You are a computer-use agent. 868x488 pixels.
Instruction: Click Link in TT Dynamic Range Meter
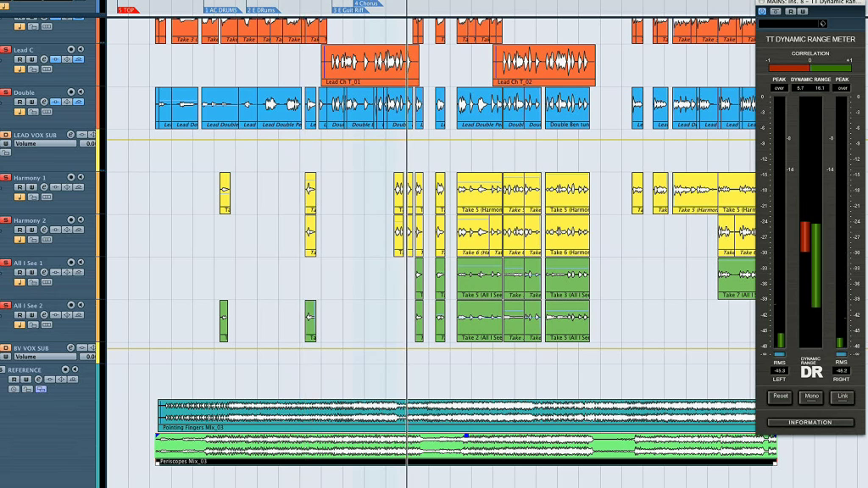[842, 396]
